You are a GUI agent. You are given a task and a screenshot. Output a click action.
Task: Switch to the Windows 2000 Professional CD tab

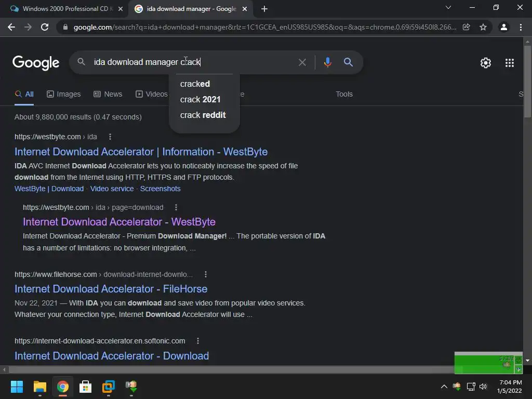(x=65, y=9)
